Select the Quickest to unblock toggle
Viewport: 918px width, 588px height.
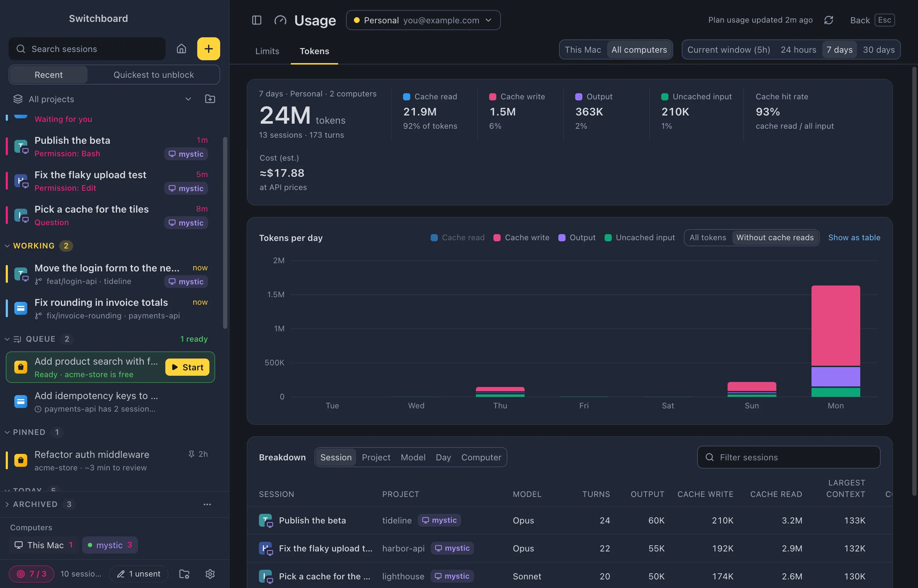pos(153,75)
